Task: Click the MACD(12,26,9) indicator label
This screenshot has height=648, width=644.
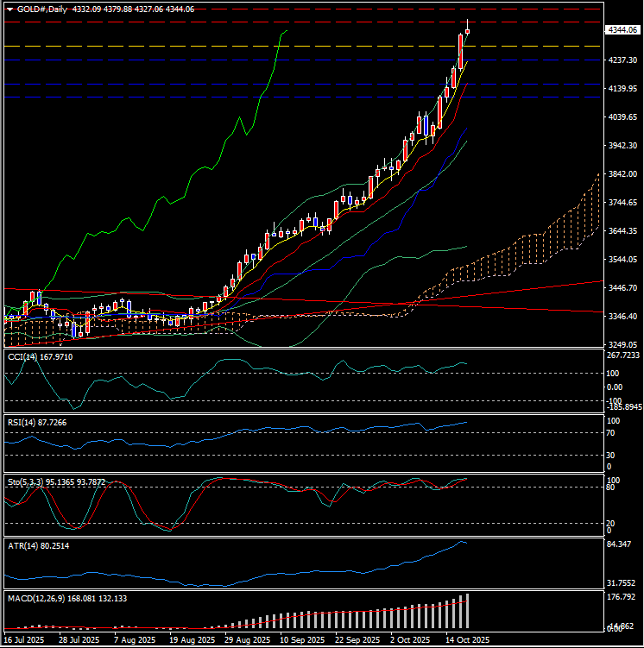Action: [67, 598]
